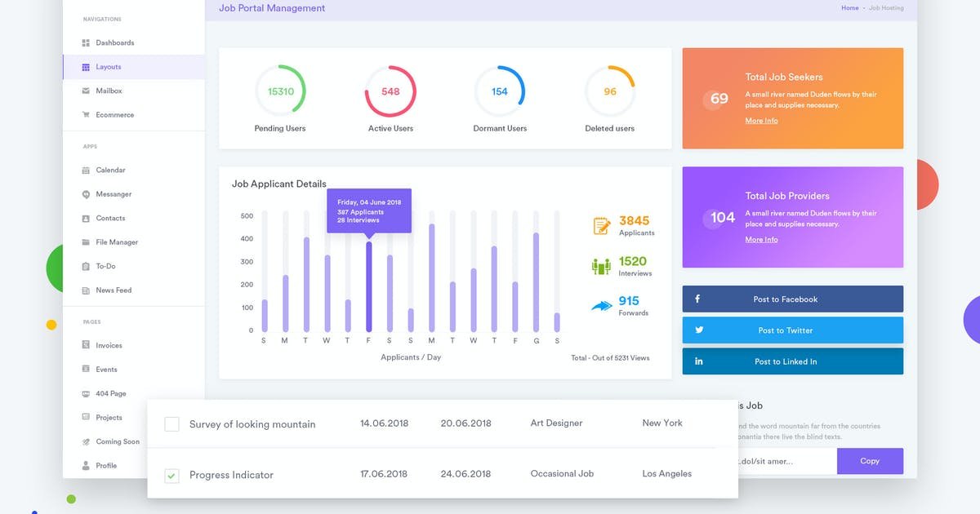Click the Ecommerce cart icon
980x514 pixels.
[x=86, y=115]
